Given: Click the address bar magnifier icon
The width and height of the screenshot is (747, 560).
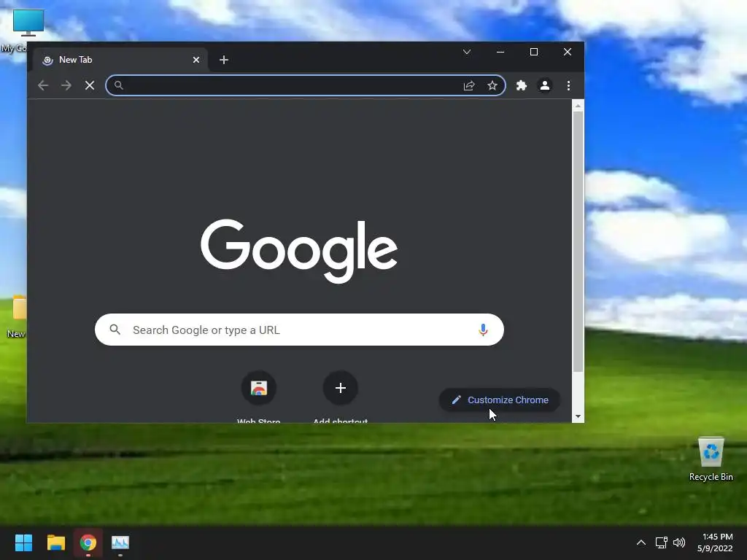Looking at the screenshot, I should coord(119,85).
